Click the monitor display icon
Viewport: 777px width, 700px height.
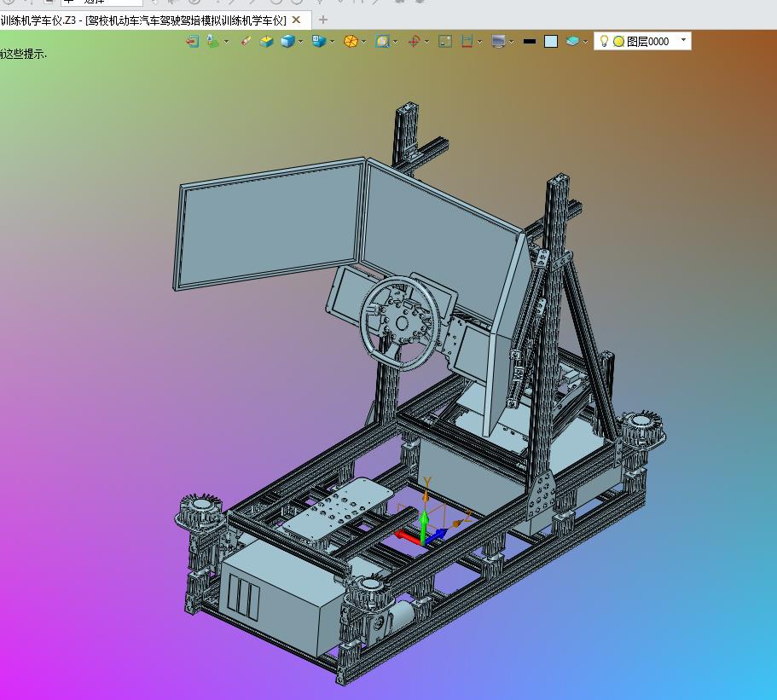[x=498, y=42]
